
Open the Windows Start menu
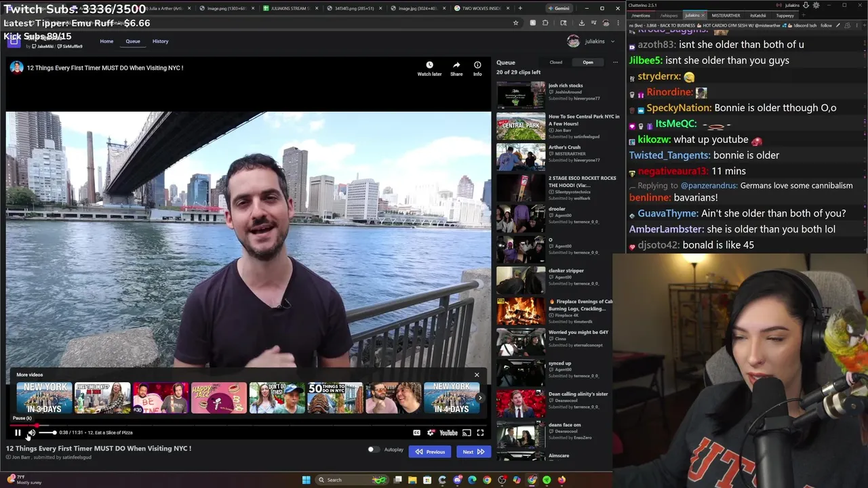click(306, 480)
